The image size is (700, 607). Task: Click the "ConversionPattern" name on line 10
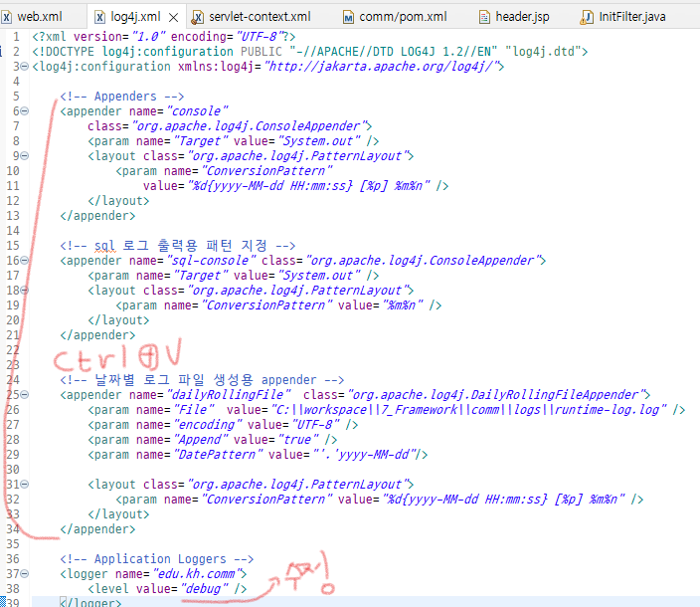(x=266, y=171)
